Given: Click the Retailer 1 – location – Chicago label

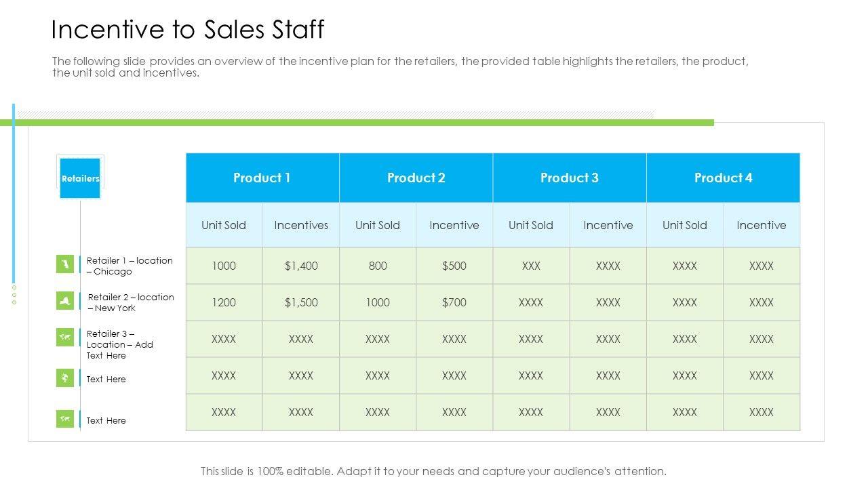Looking at the screenshot, I should (x=129, y=266).
